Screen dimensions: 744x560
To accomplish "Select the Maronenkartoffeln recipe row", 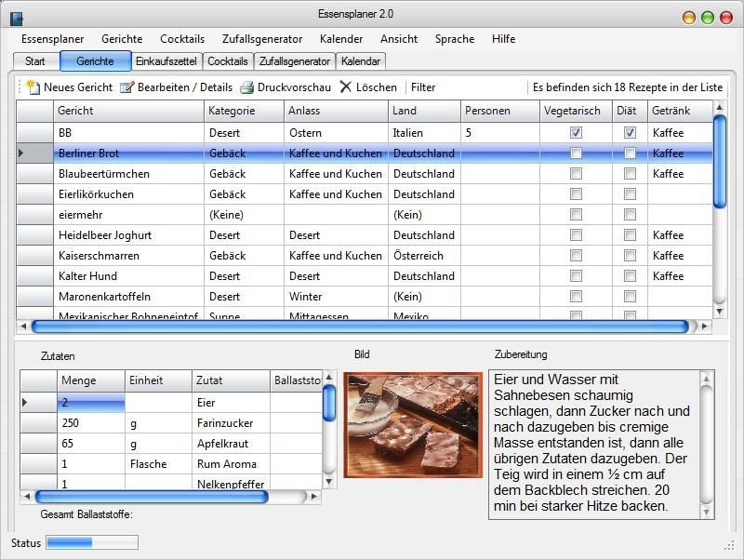I will pyautogui.click(x=365, y=296).
